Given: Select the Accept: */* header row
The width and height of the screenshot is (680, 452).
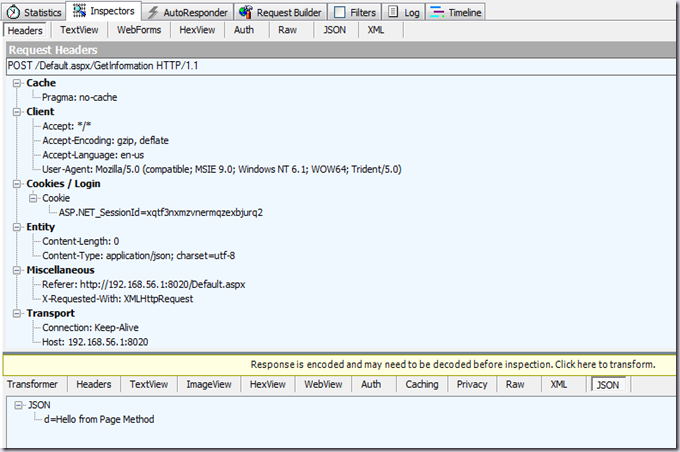Looking at the screenshot, I should 67,126.
